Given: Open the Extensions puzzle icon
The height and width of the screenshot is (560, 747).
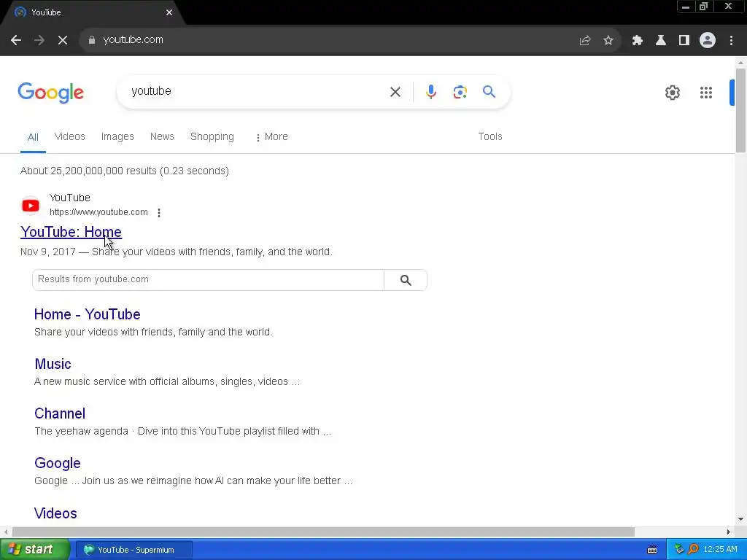Looking at the screenshot, I should tap(638, 40).
